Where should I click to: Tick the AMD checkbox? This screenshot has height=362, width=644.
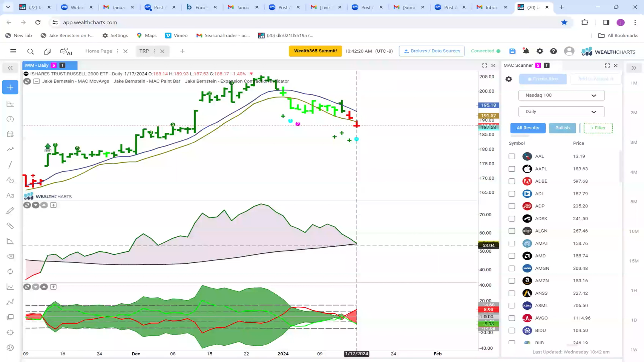click(512, 256)
